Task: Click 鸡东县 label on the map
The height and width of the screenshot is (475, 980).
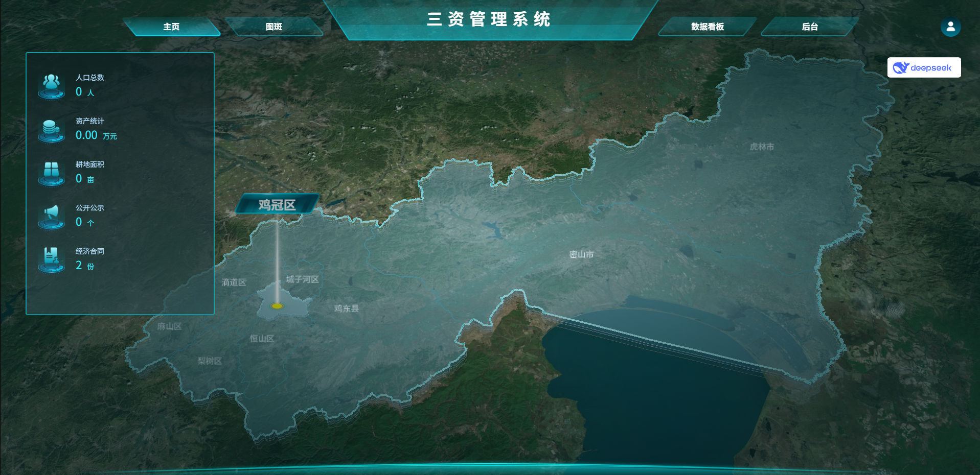Action: [x=346, y=308]
